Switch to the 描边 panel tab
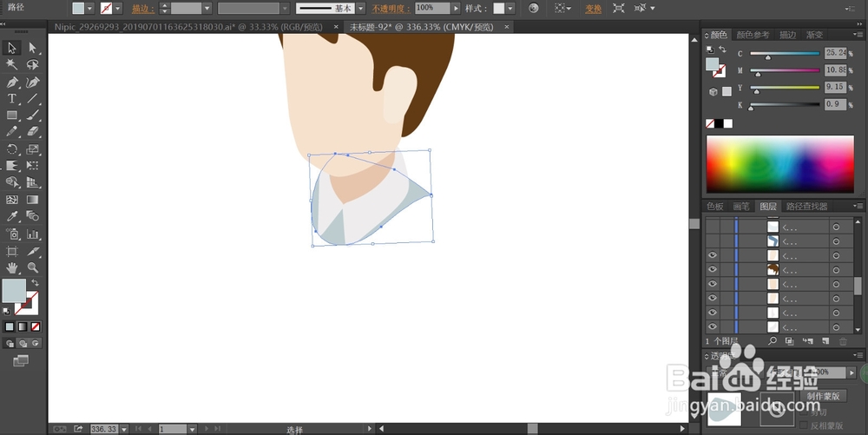This screenshot has width=868, height=435. tap(788, 35)
